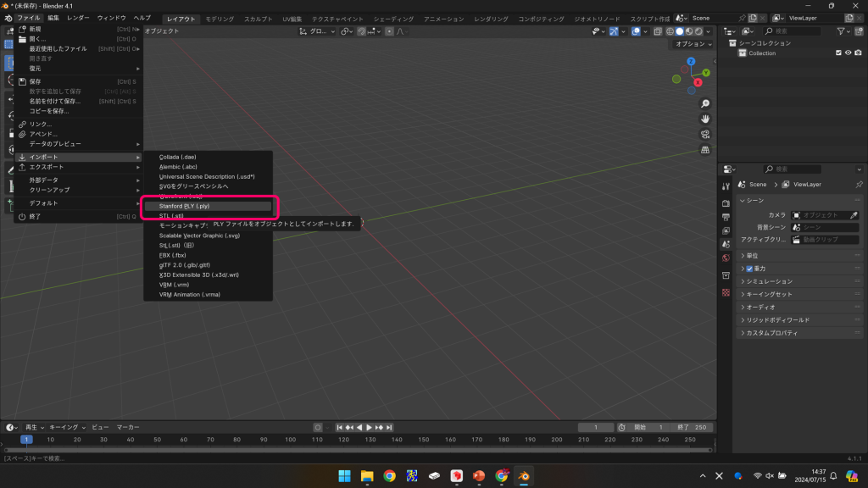The height and width of the screenshot is (488, 868).
Task: Expand the 単位 panel
Action: click(x=798, y=256)
